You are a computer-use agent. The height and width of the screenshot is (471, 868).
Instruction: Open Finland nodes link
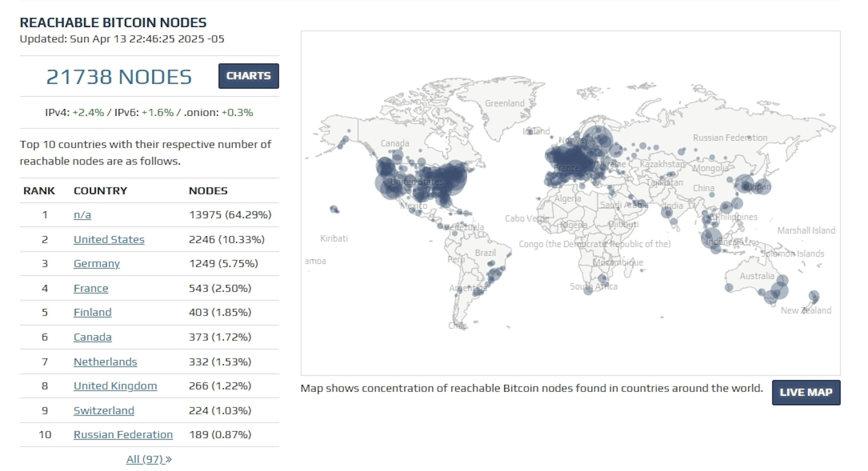(x=92, y=312)
